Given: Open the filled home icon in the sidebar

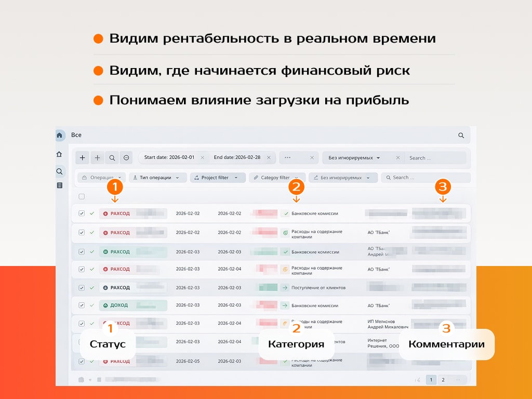Looking at the screenshot, I should (59, 136).
